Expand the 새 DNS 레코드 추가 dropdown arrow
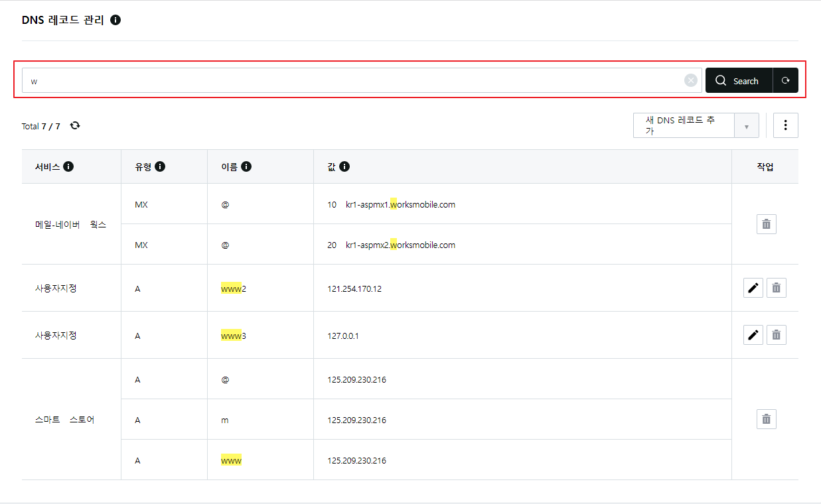The image size is (821, 504). coord(747,126)
